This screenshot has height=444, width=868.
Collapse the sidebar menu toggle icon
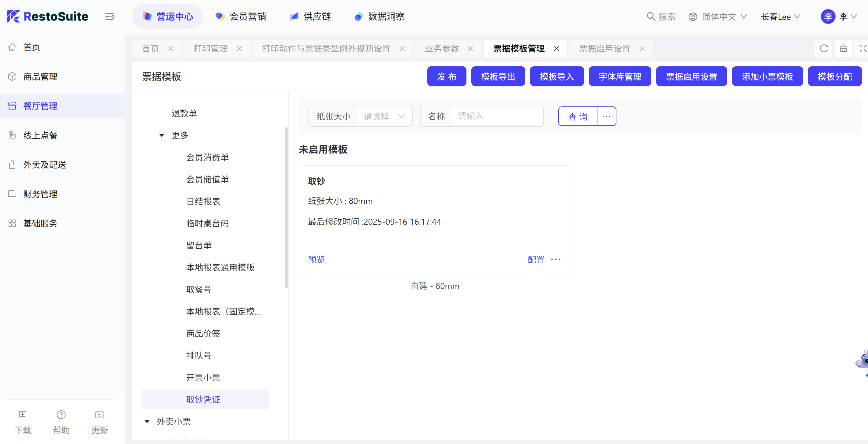(x=110, y=17)
